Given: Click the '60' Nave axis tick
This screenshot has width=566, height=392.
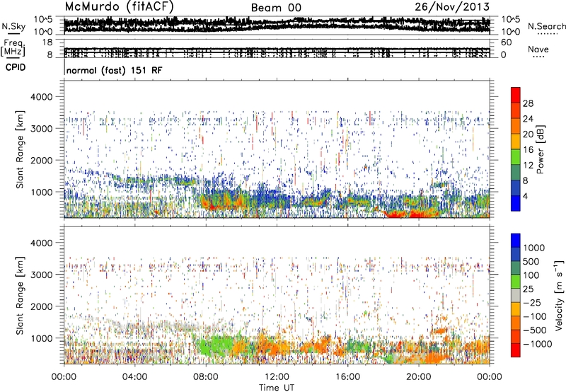Looking at the screenshot, I should click(x=506, y=42).
